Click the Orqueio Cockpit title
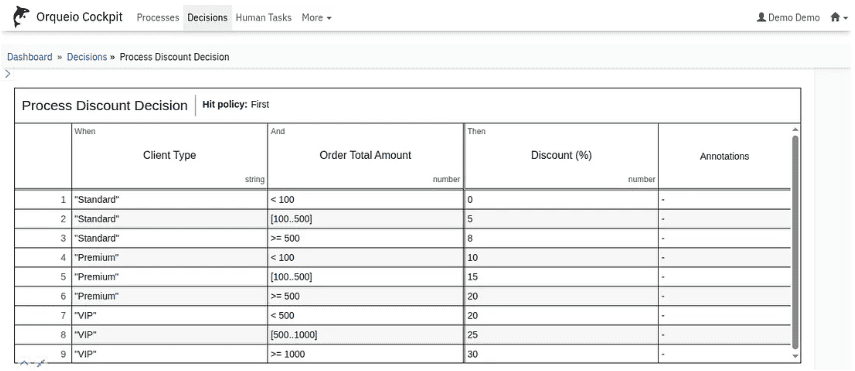855x371 pixels. point(80,17)
